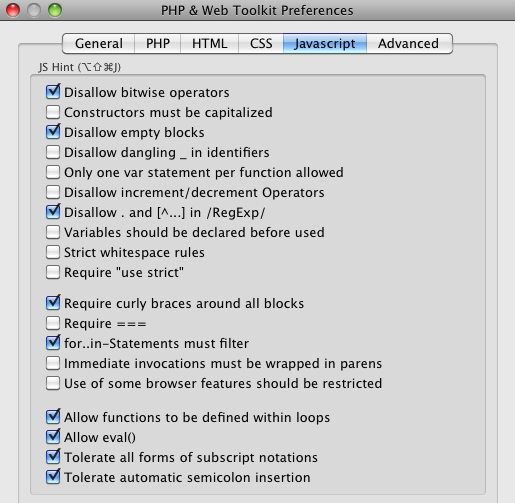
Task: Select the HTML tab
Action: 210,43
